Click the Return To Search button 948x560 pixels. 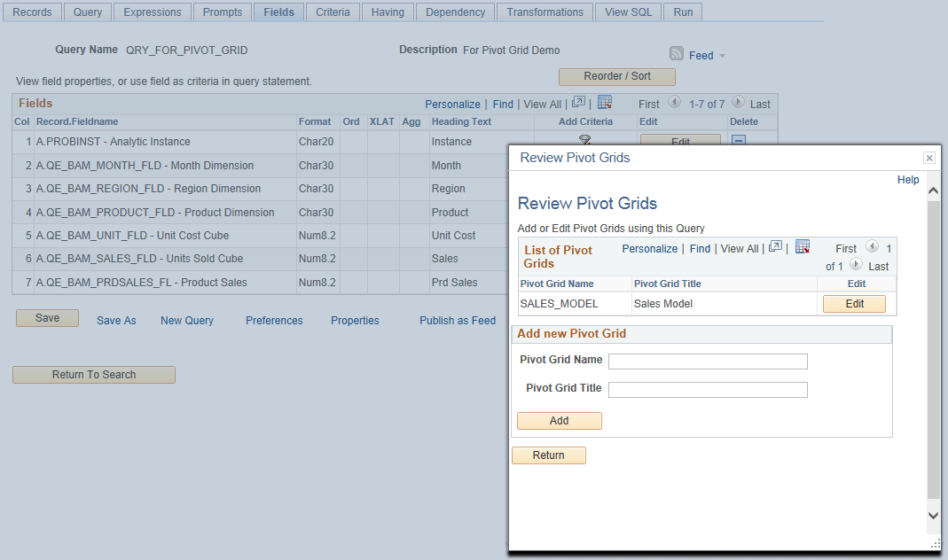[x=93, y=375]
